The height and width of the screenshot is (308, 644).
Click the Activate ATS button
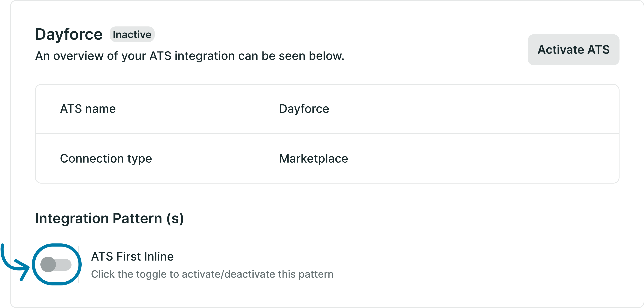pos(573,50)
